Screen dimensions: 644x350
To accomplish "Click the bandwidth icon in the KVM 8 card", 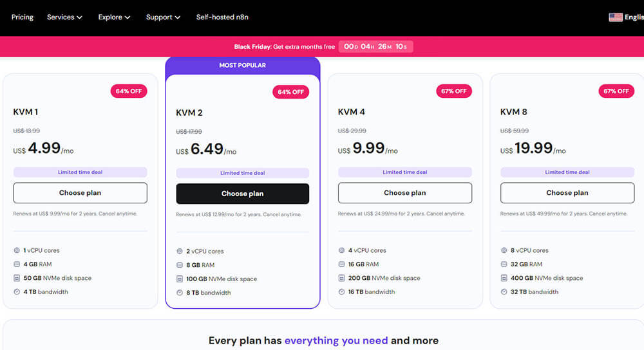I will coord(504,291).
